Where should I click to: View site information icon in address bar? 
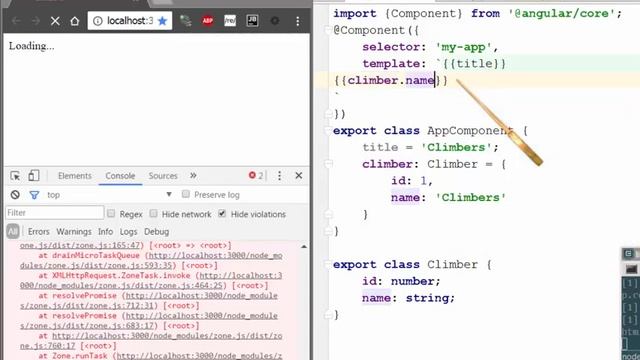click(x=98, y=21)
